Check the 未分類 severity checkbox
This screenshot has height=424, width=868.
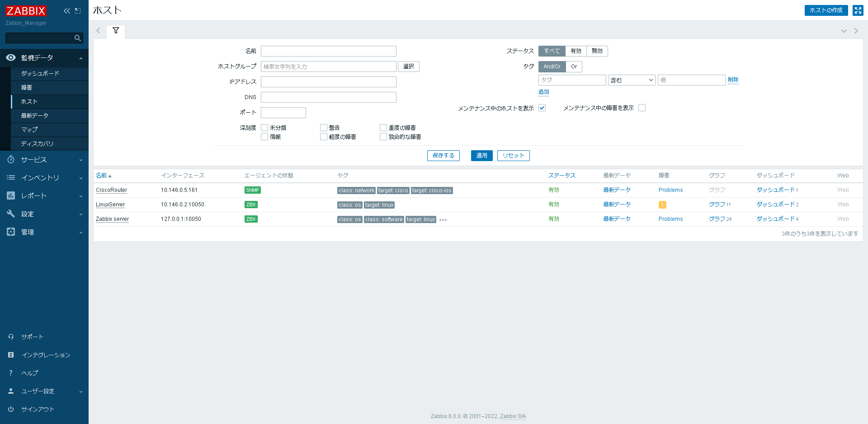[264, 128]
